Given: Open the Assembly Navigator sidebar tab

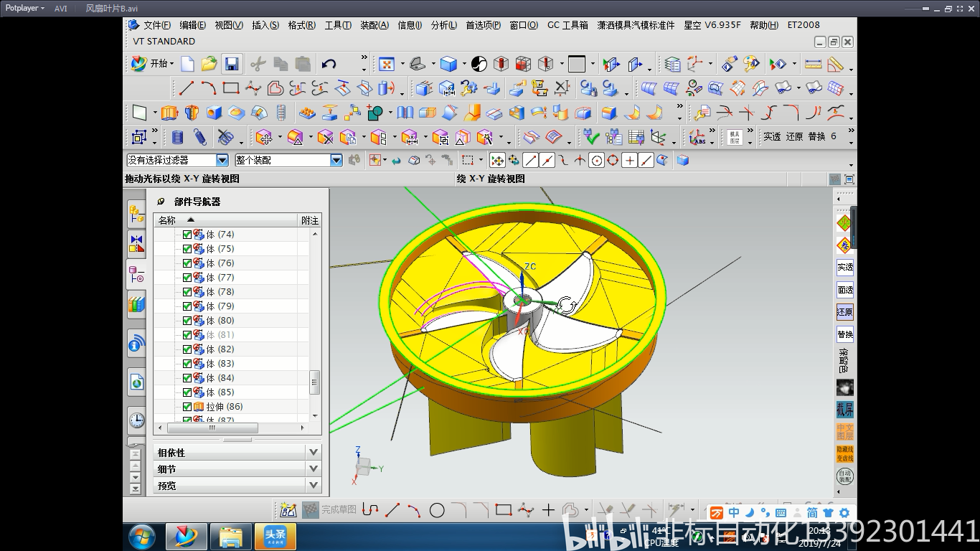Looking at the screenshot, I should coord(136,213).
